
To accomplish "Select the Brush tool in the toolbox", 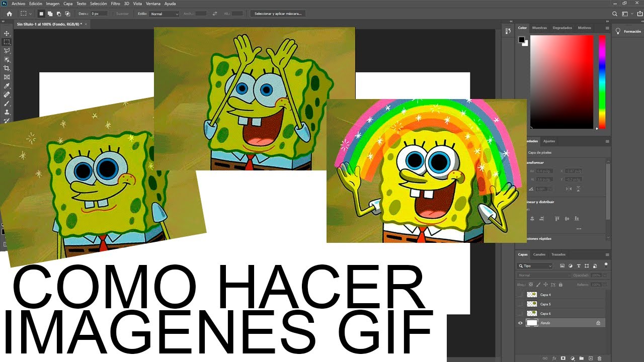I will pyautogui.click(x=7, y=104).
